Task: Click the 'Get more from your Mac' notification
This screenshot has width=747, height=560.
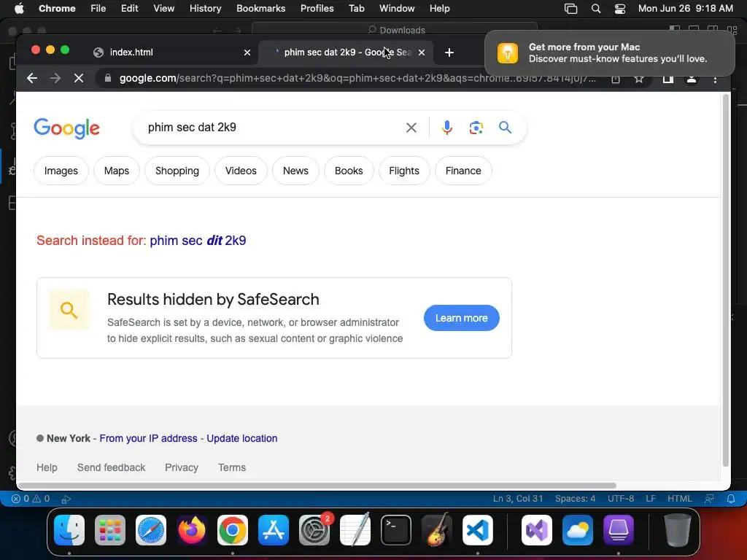Action: click(610, 52)
